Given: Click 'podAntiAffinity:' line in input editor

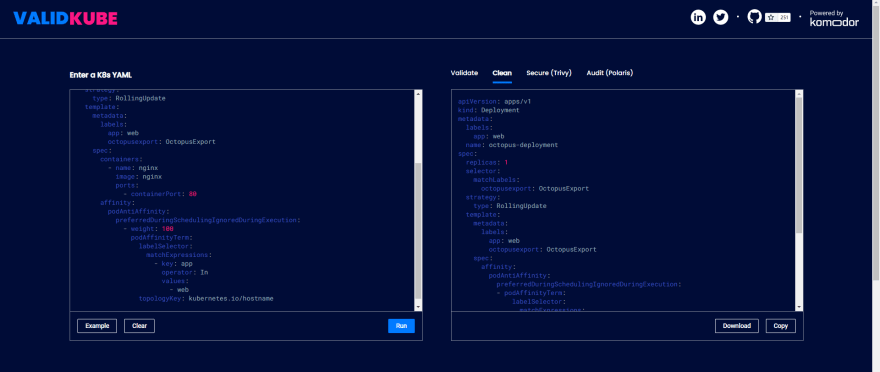Looking at the screenshot, I should click(x=139, y=212).
